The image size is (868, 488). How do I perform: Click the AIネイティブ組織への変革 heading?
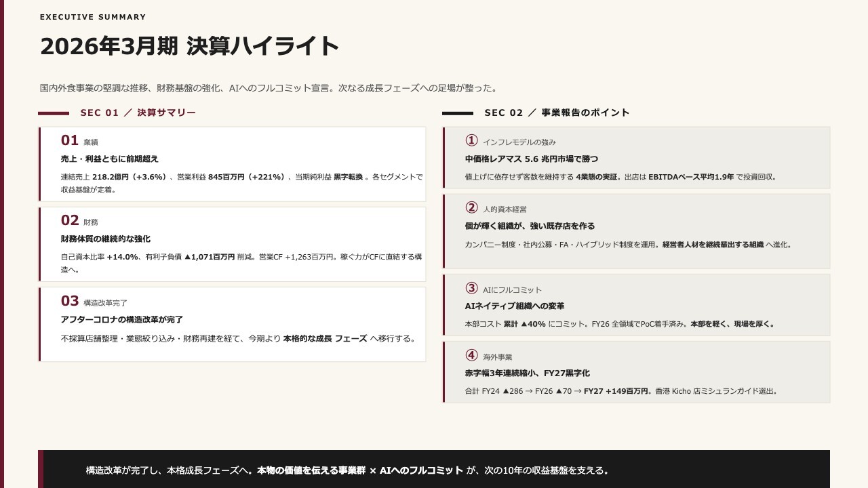tap(515, 306)
